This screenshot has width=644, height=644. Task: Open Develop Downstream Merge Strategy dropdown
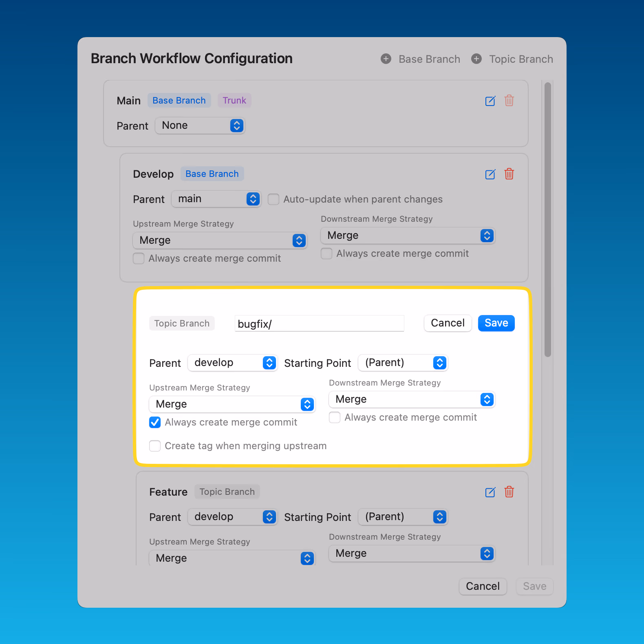(408, 236)
